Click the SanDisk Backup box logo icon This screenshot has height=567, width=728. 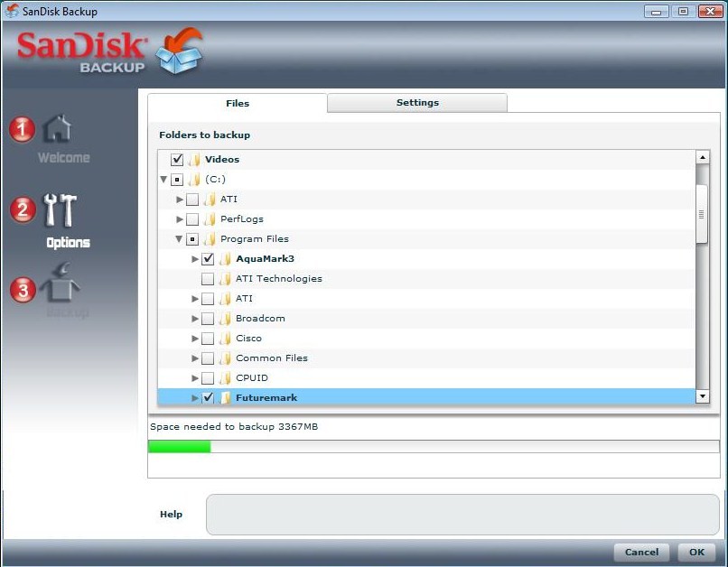click(x=179, y=51)
